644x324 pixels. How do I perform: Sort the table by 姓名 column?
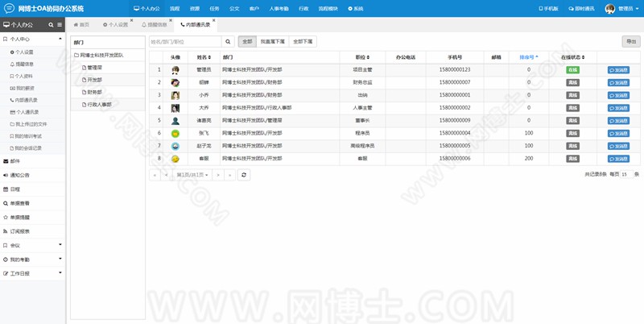click(x=204, y=57)
